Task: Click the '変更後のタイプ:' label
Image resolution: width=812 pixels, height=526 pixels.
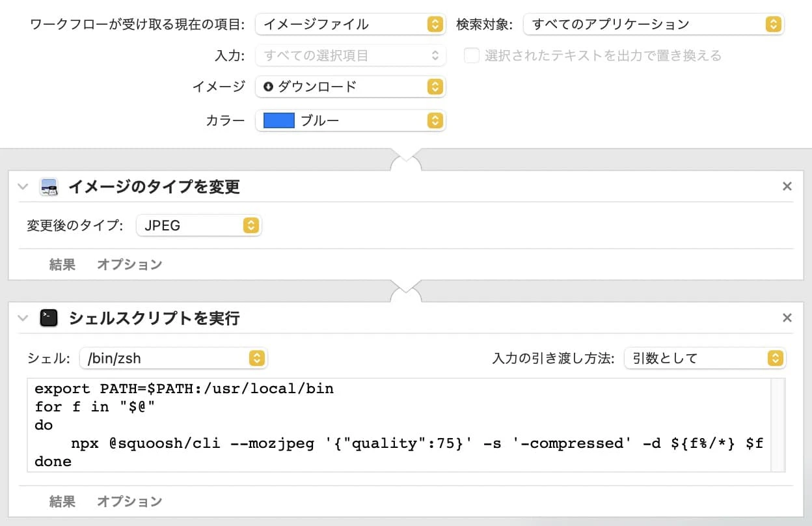Action: click(x=75, y=226)
